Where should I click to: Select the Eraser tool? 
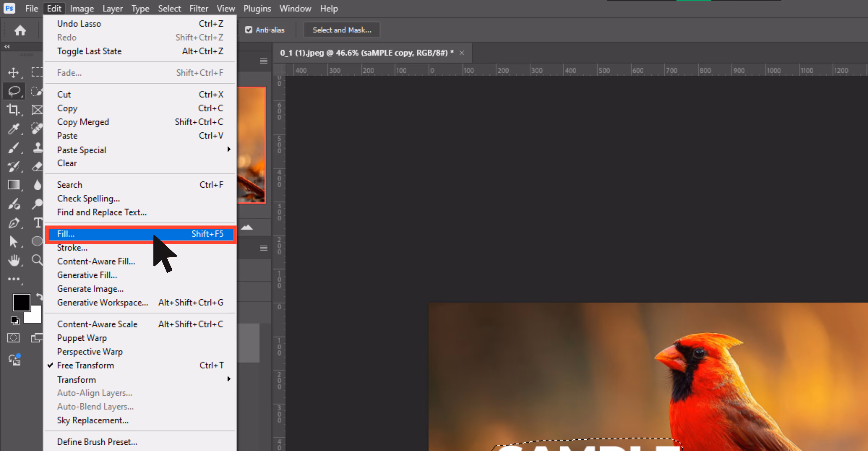click(37, 166)
